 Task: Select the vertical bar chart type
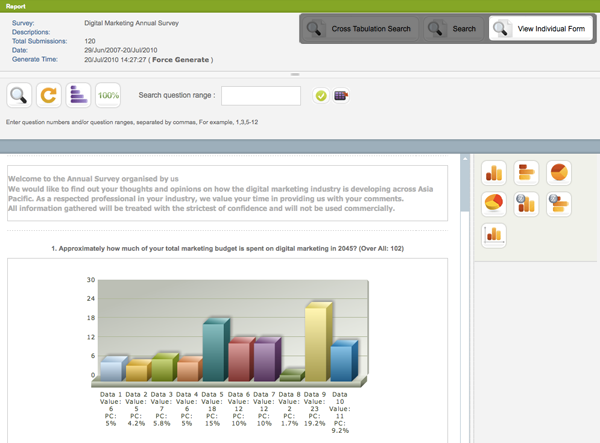point(494,173)
